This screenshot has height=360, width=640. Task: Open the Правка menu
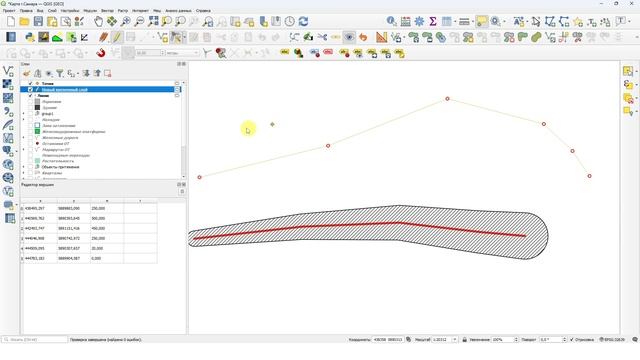point(26,11)
